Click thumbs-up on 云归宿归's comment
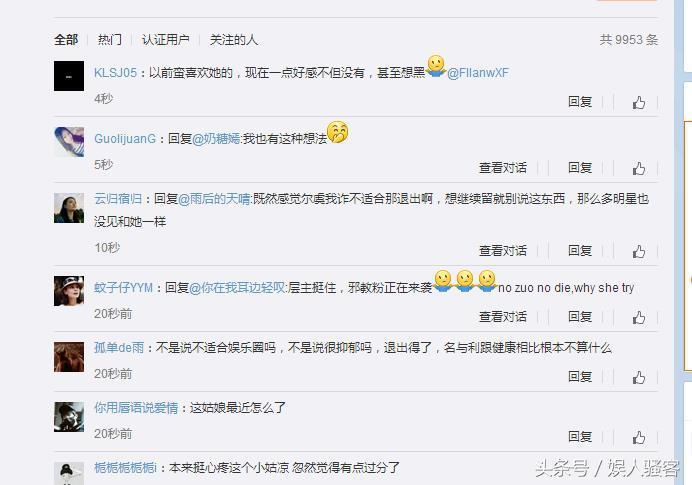Viewport: 692px width, 485px height. (639, 252)
